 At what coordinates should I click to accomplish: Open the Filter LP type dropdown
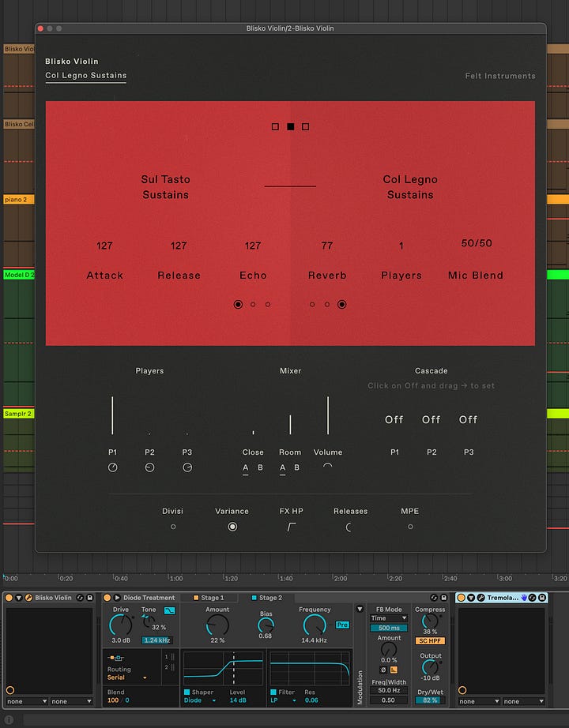283,700
